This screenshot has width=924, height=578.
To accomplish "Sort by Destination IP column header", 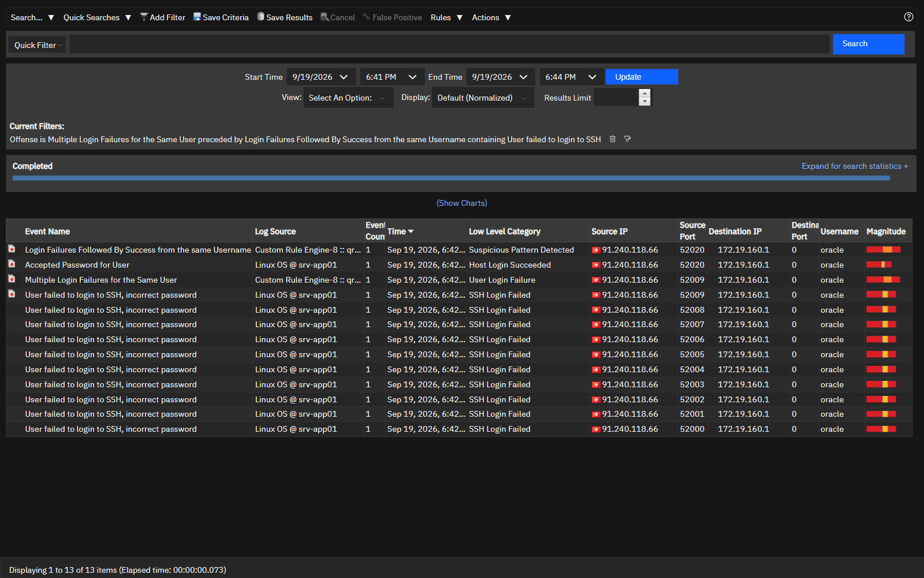I will (735, 231).
